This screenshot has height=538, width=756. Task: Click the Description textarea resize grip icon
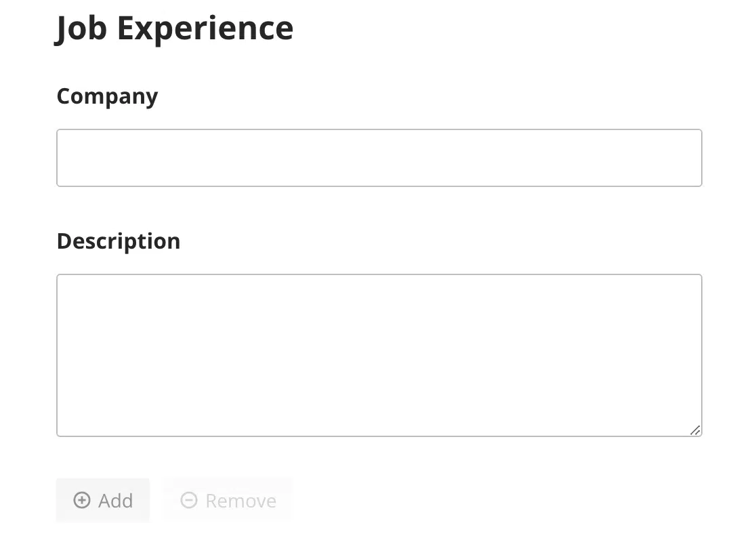[x=695, y=430]
